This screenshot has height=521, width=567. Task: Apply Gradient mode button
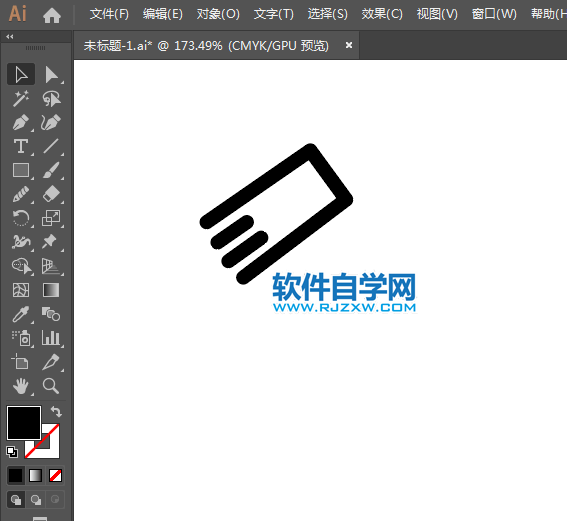[35, 475]
